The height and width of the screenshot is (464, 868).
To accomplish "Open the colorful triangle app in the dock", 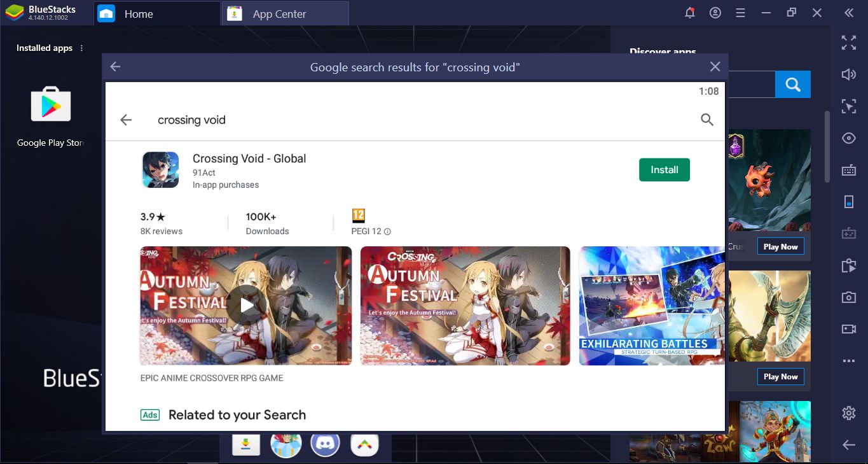I will pos(364,444).
